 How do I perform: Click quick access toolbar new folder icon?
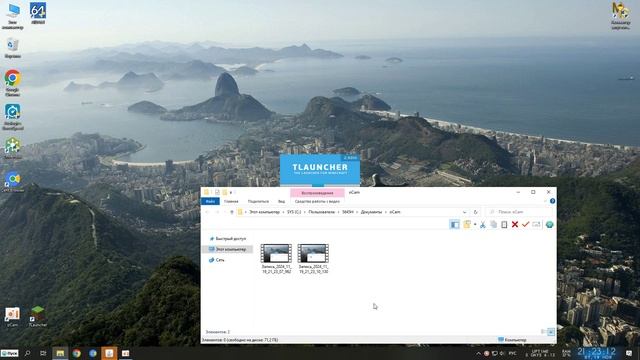[x=224, y=192]
